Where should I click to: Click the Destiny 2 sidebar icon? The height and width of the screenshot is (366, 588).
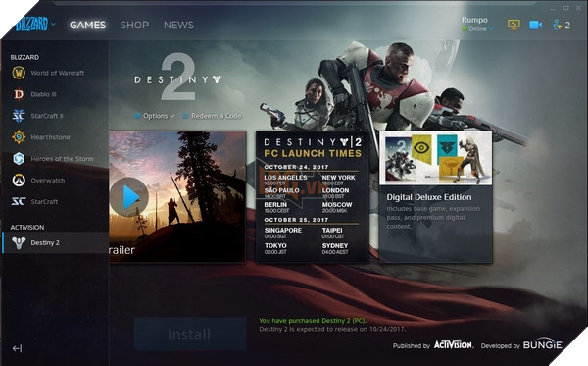tap(19, 243)
